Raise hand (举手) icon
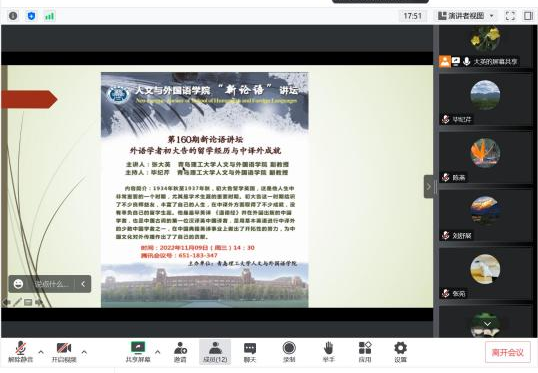538x373 pixels. (x=328, y=352)
